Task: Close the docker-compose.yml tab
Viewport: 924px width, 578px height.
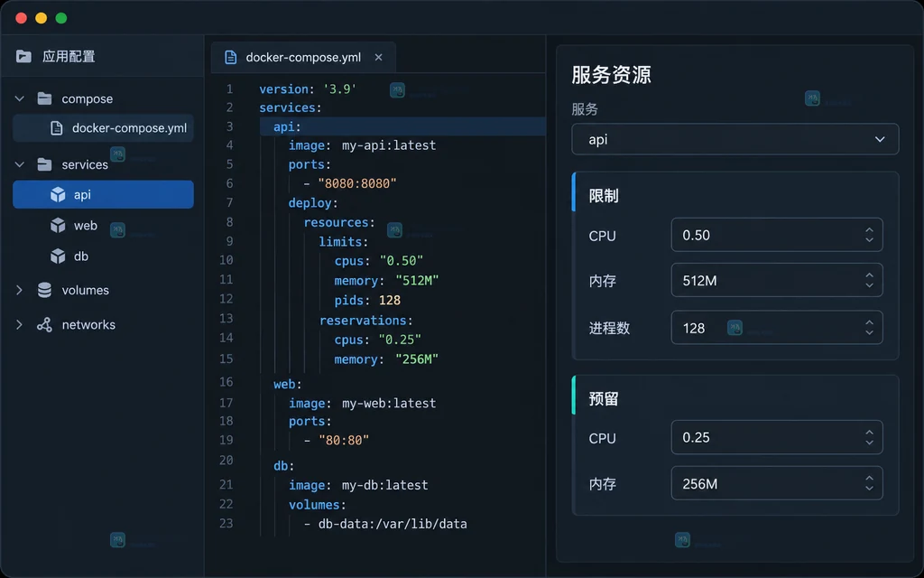Action: tap(378, 57)
